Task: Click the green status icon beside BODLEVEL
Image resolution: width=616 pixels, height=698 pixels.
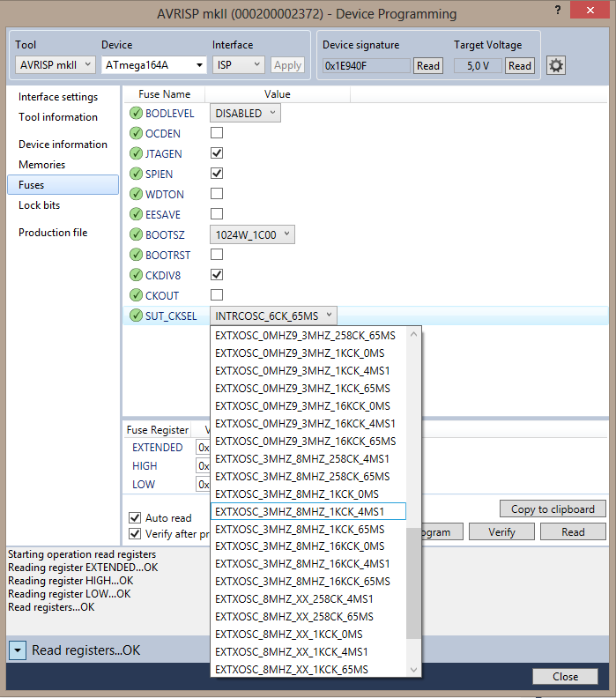Action: pyautogui.click(x=136, y=113)
